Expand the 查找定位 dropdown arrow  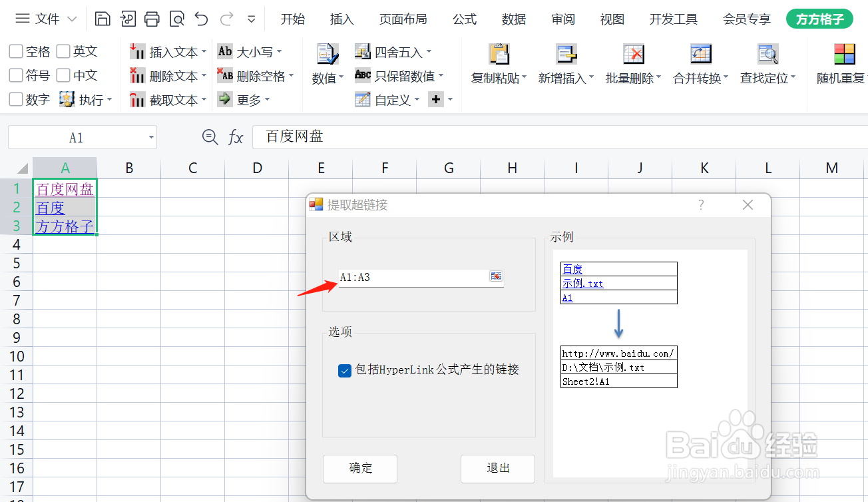point(793,78)
